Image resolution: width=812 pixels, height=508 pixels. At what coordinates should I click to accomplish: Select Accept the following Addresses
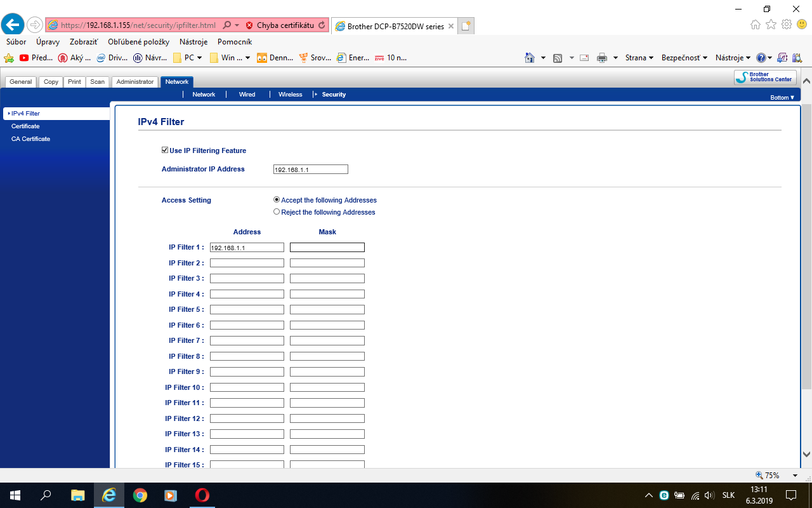[277, 199]
